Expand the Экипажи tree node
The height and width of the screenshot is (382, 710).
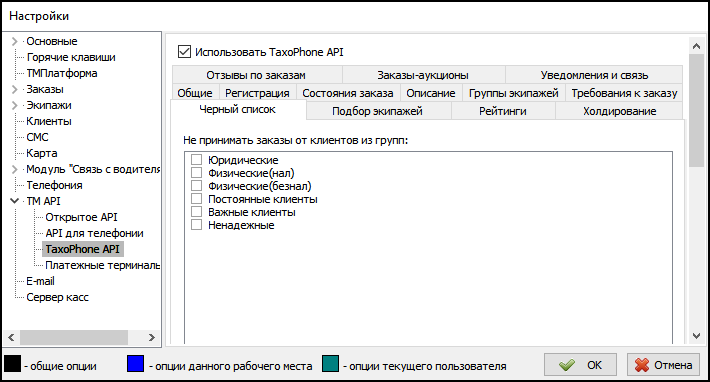tap(14, 105)
